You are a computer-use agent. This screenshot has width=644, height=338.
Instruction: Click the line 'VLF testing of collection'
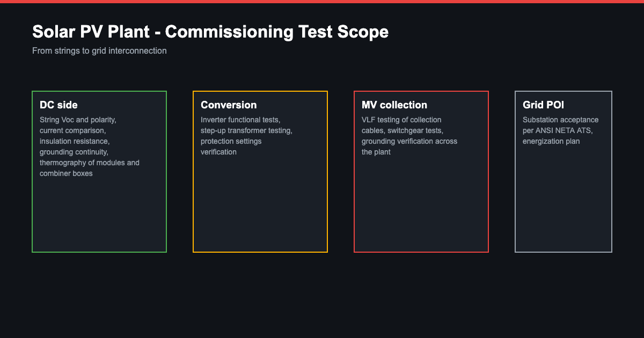pos(401,120)
